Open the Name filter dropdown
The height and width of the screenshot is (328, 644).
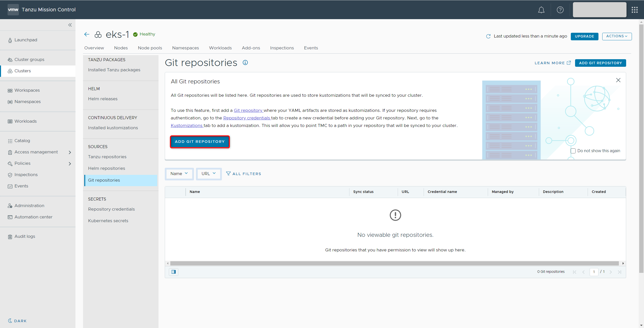[x=179, y=174]
